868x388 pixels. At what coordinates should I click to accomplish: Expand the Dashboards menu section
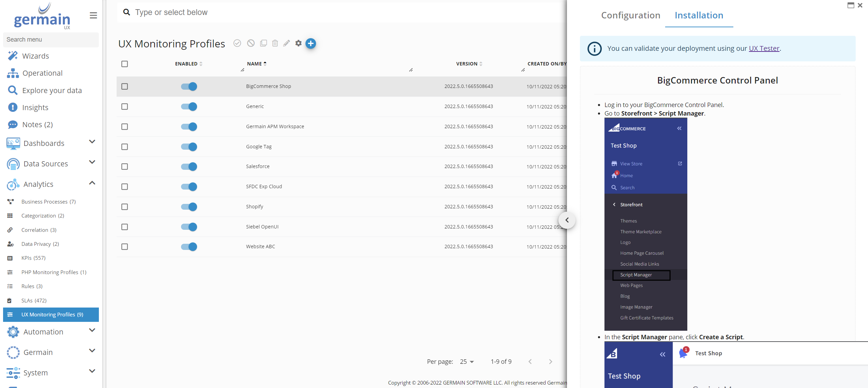92,142
